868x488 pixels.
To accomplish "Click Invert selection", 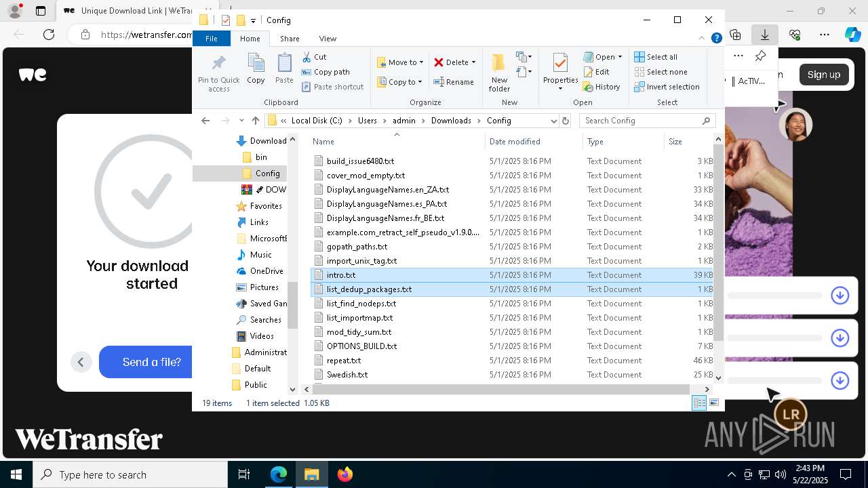I will 667,87.
